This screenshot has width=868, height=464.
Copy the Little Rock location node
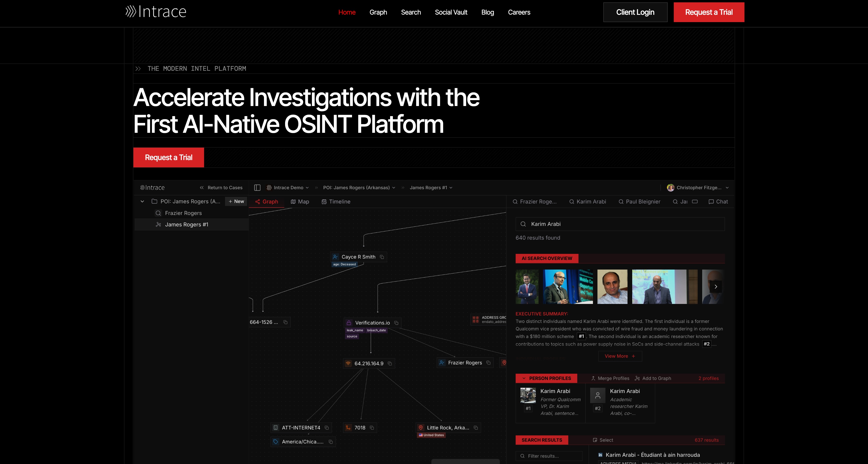tap(476, 428)
